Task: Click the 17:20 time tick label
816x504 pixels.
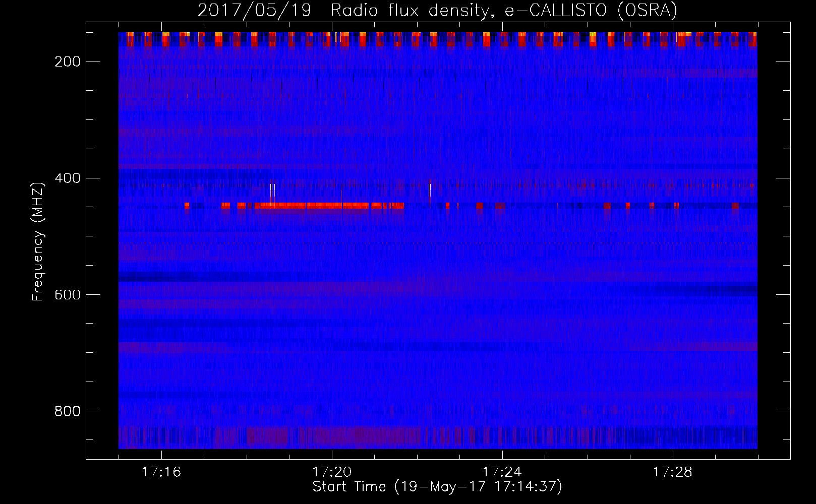Action: pos(332,472)
